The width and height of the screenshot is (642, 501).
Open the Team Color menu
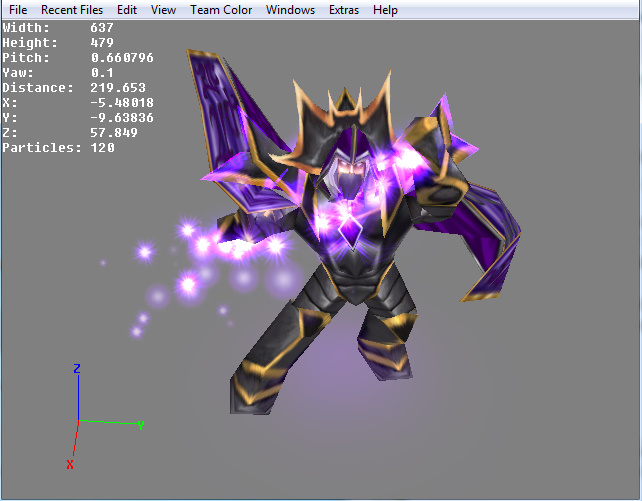click(221, 9)
